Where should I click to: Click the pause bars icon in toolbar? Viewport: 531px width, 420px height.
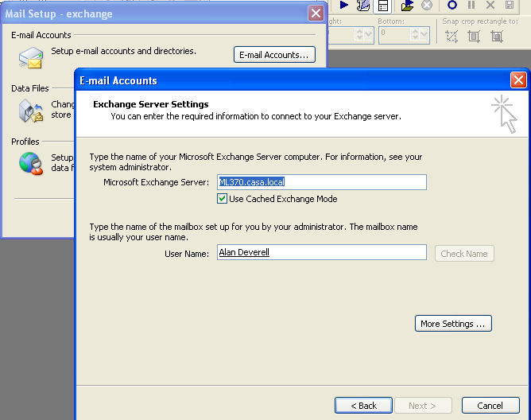tap(471, 5)
